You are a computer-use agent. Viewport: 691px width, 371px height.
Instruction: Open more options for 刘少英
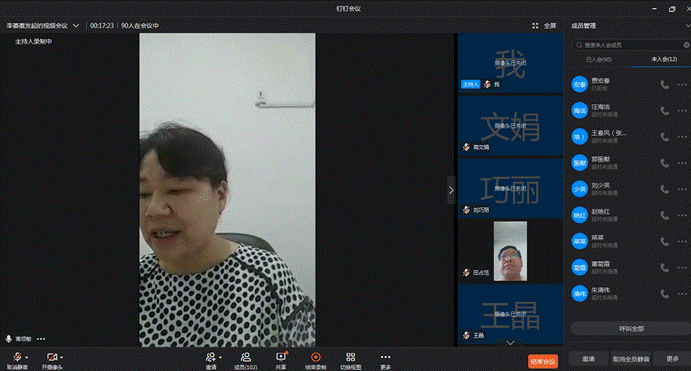point(682,189)
